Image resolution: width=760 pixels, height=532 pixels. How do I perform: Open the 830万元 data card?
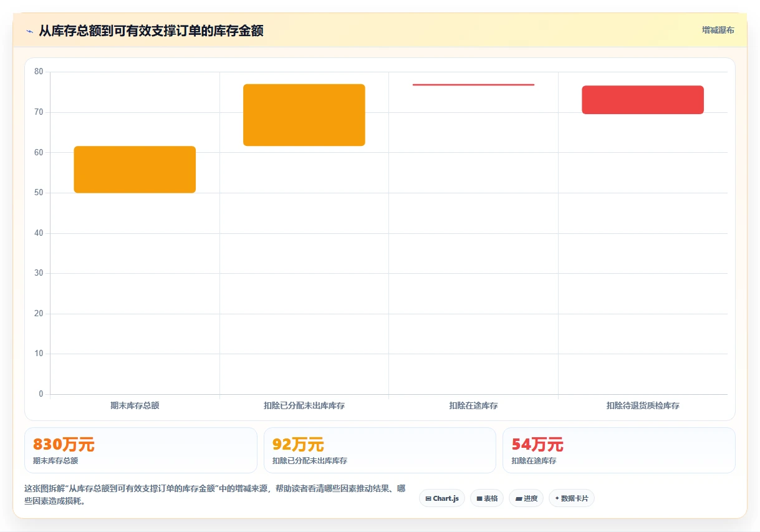pos(141,450)
